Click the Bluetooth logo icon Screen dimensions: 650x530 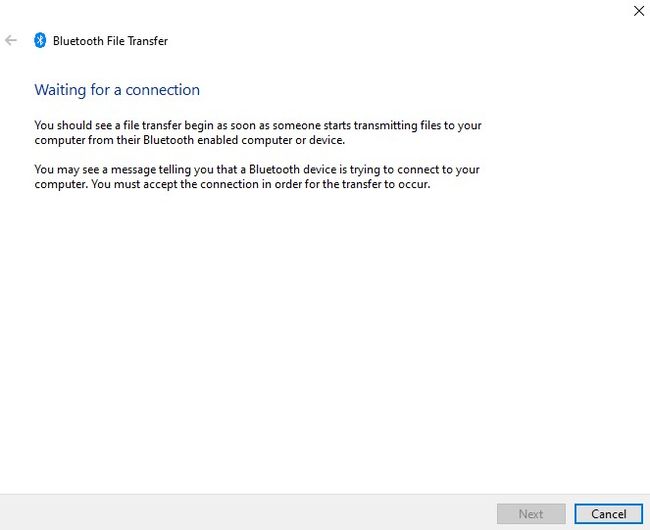(40, 40)
